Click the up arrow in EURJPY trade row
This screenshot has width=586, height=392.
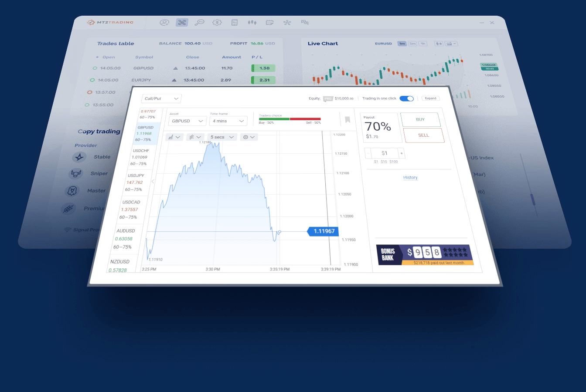(x=174, y=80)
